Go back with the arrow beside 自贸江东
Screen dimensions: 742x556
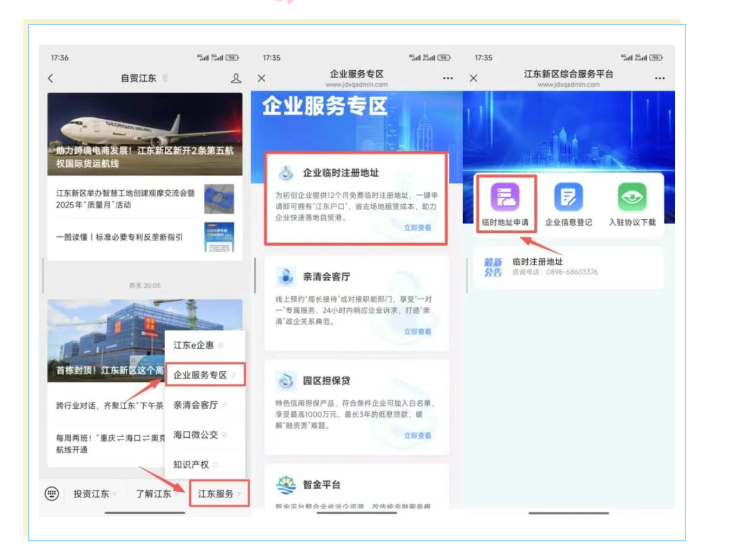(x=51, y=78)
